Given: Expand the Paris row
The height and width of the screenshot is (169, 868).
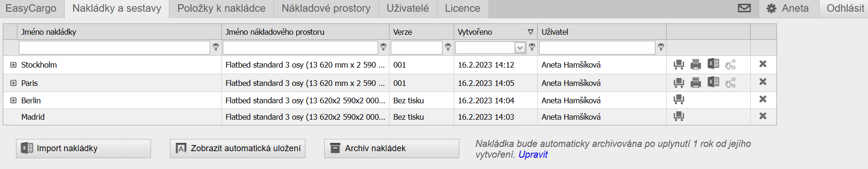Looking at the screenshot, I should 13,83.
